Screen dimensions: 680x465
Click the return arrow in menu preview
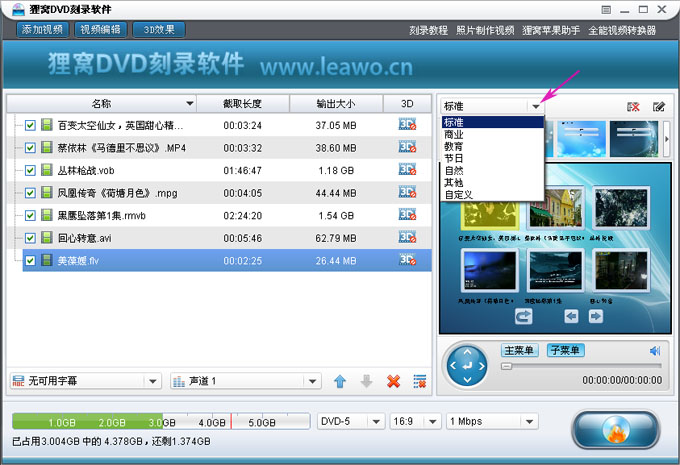[523, 316]
